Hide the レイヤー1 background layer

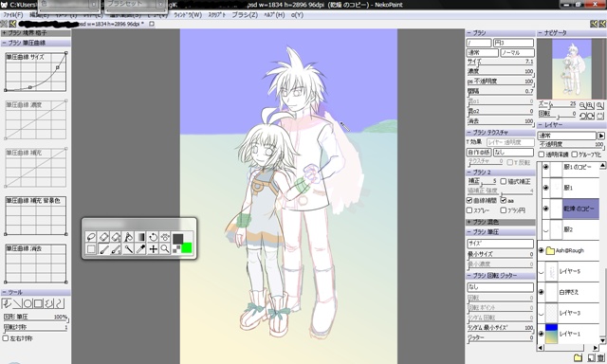542,334
